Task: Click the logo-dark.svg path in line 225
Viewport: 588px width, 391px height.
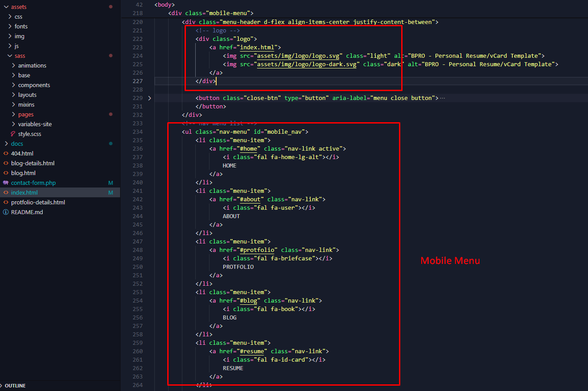Action: pyautogui.click(x=307, y=64)
